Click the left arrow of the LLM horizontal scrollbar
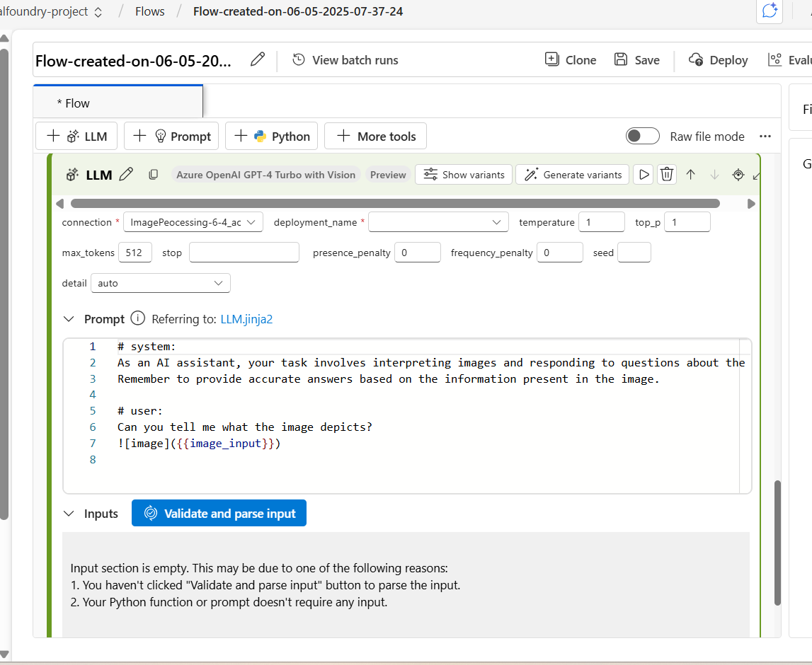The height and width of the screenshot is (665, 812). [x=59, y=203]
